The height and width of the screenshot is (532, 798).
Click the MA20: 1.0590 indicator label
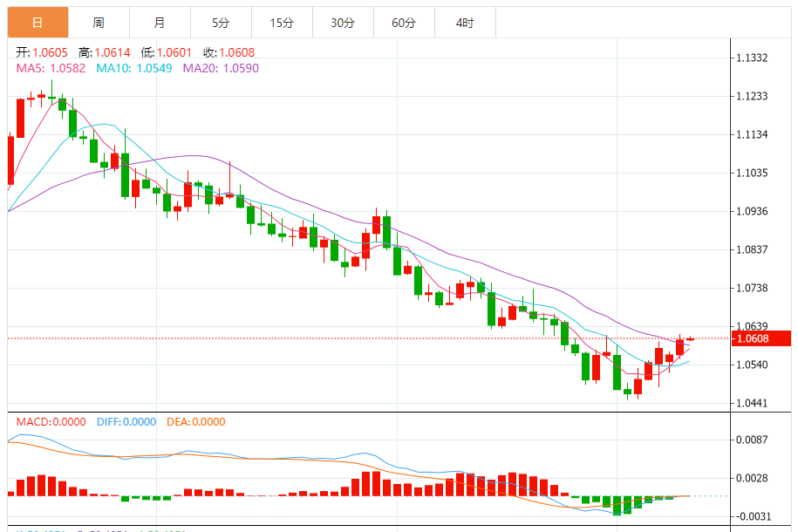tap(221, 68)
